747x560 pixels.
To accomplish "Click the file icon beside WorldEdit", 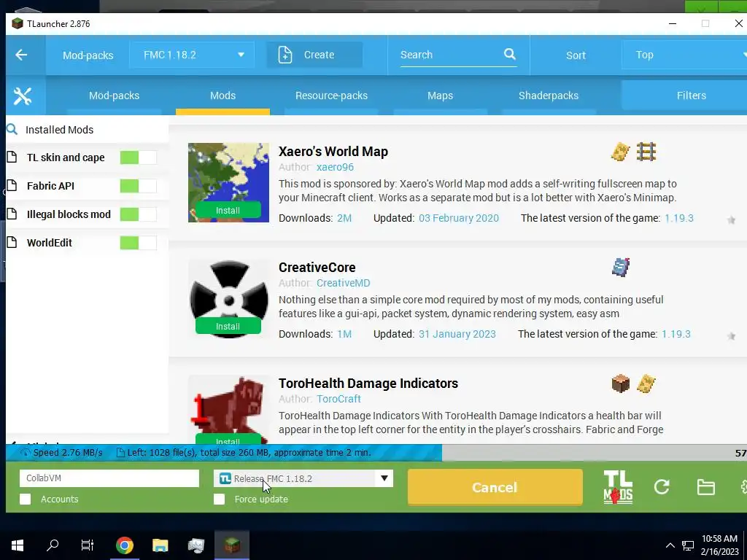I will (x=12, y=242).
